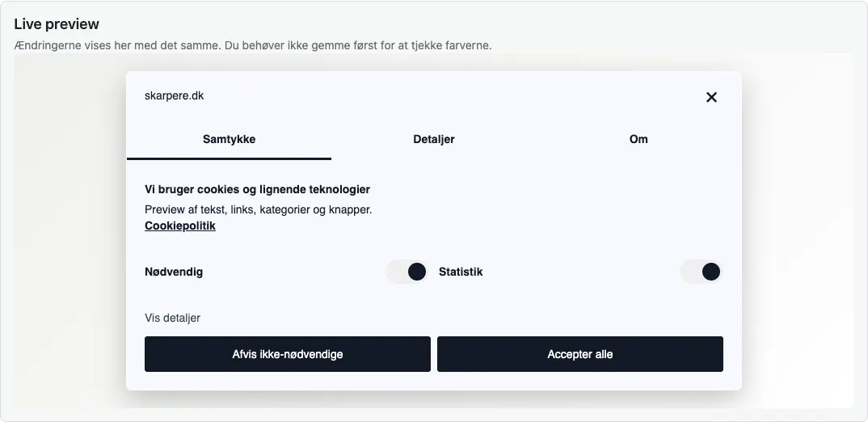Switch to the Samtykke tab
The image size is (868, 422).
[x=230, y=140]
